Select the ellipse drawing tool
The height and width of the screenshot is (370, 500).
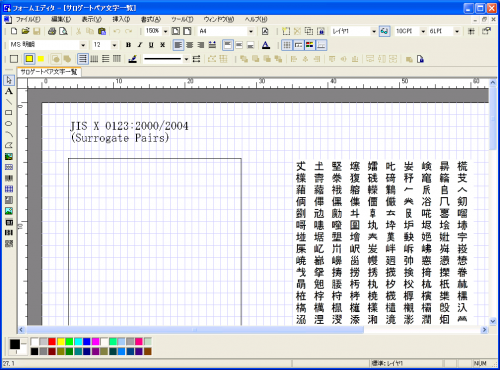(x=9, y=124)
